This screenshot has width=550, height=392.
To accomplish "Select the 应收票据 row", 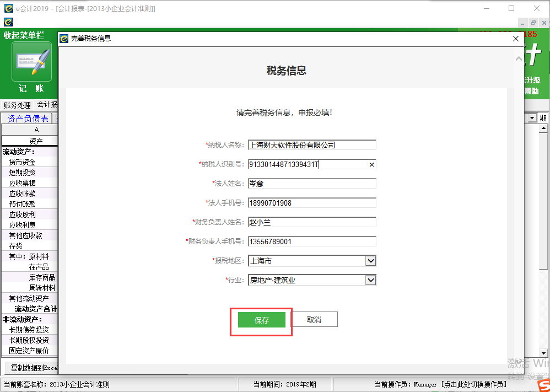I will (30, 183).
